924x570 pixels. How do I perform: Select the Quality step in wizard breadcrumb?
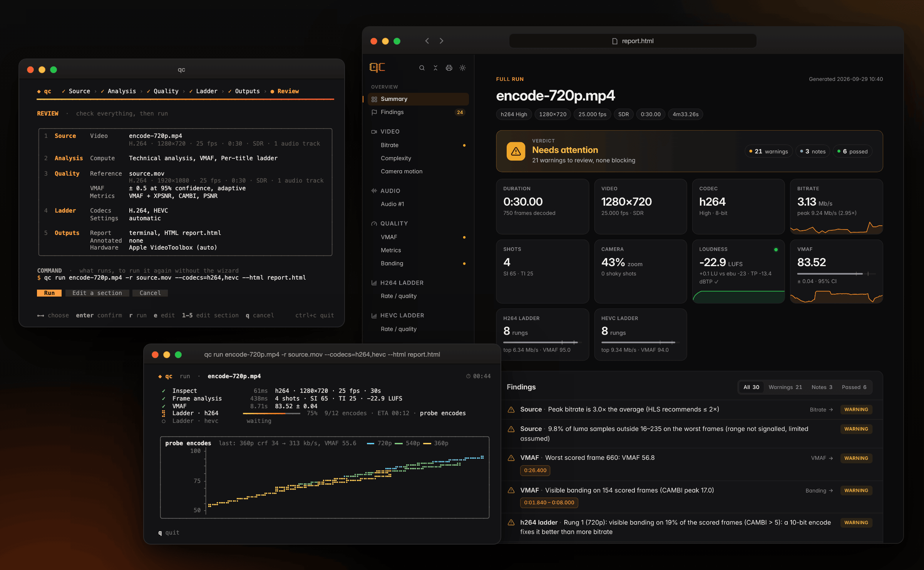click(162, 91)
